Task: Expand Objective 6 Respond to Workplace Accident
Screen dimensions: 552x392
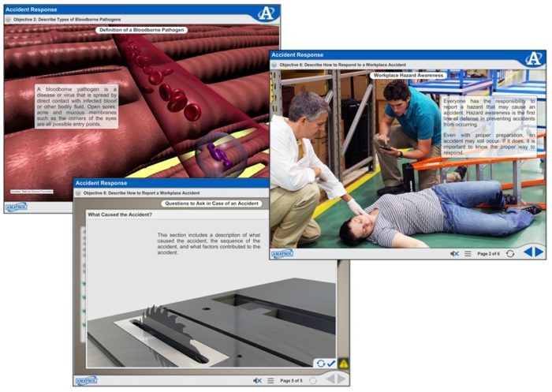Action: click(276, 65)
